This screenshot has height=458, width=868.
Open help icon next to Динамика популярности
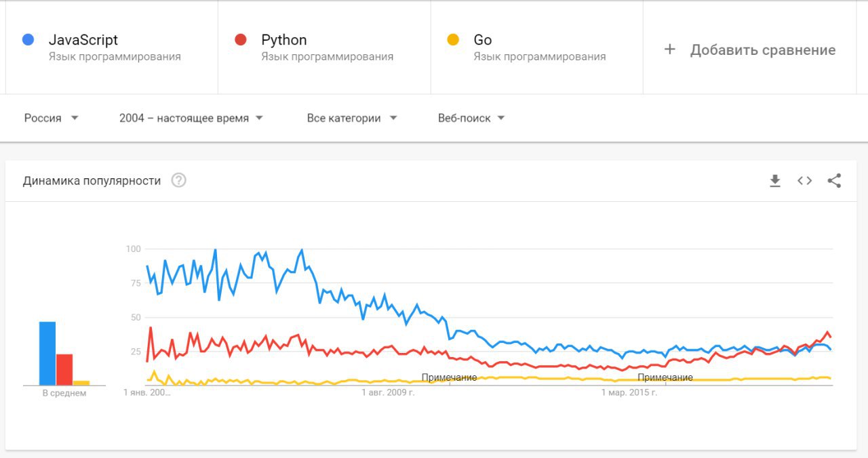178,181
